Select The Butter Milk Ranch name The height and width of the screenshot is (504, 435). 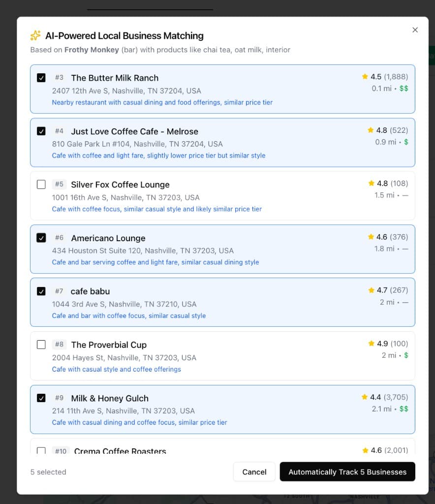point(115,78)
